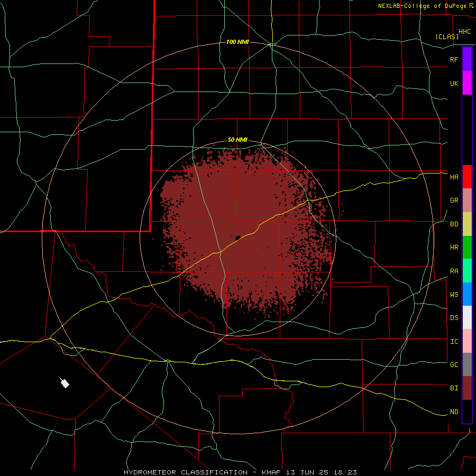
Task: Click the HR legend label
Action: pyautogui.click(x=454, y=248)
